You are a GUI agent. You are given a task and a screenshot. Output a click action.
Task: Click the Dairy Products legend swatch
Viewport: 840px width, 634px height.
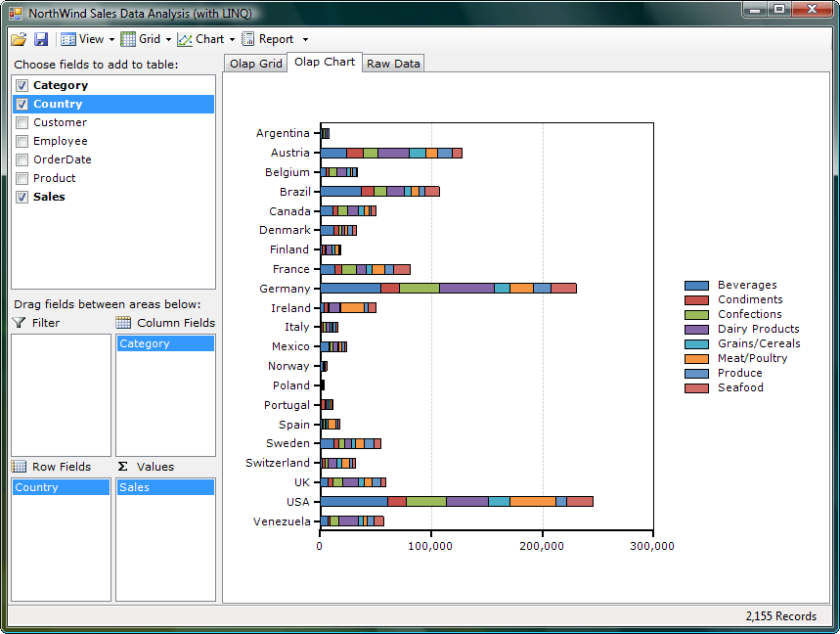click(696, 330)
